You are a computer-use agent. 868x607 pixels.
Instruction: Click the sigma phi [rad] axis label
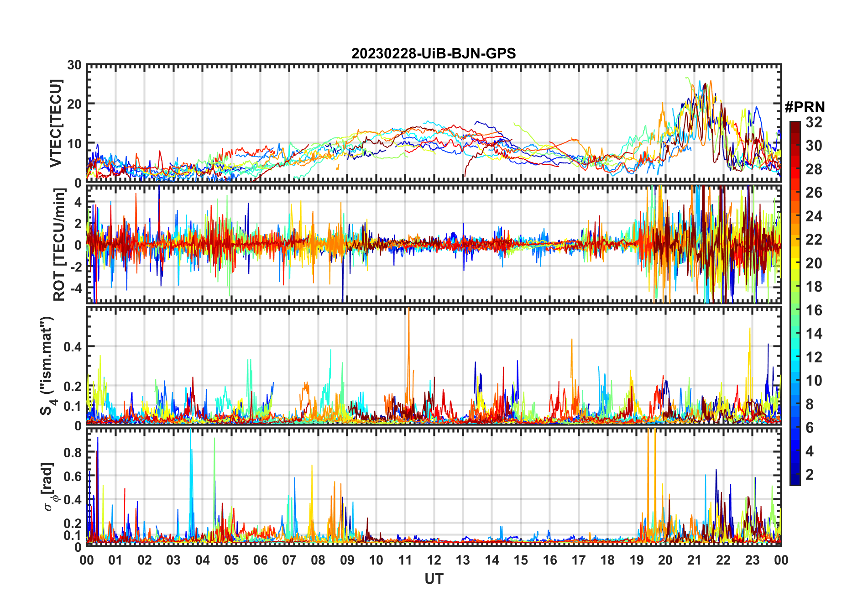[49, 487]
